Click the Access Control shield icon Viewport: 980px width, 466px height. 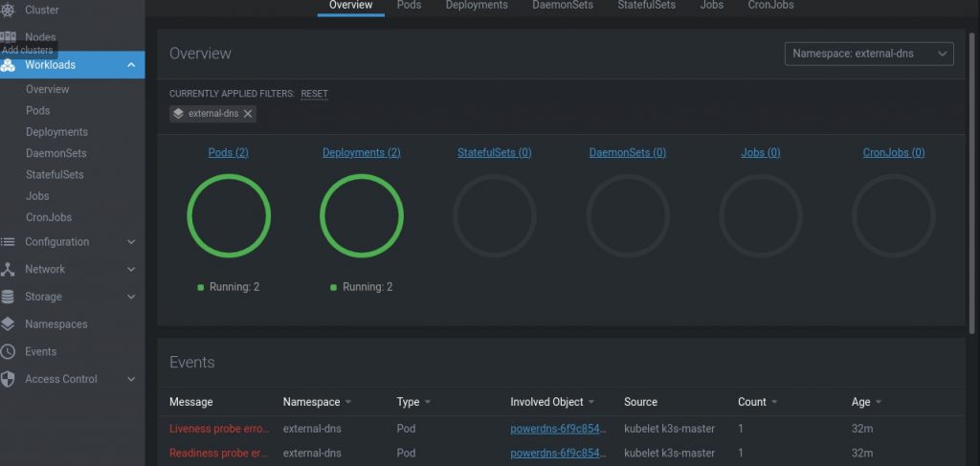coord(8,379)
